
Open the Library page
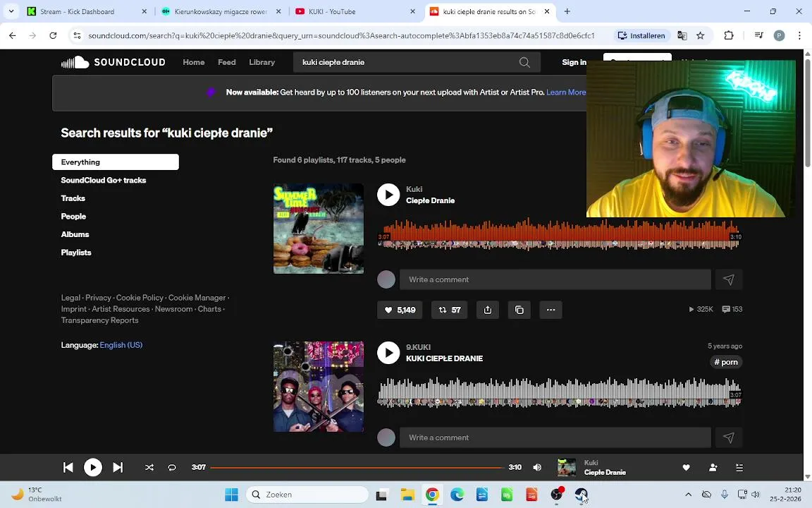262,62
